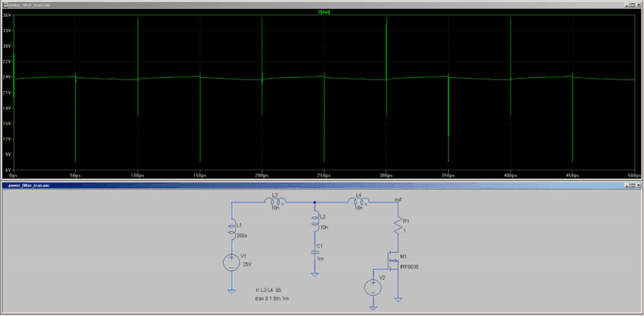This screenshot has width=644, height=316.
Task: Select the M1 MOSFET symbol
Action: point(394,261)
